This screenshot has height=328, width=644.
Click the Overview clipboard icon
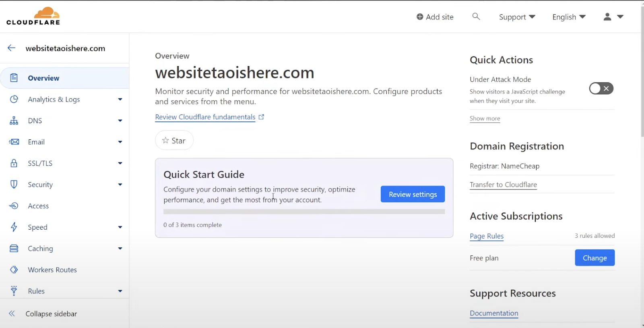pos(14,78)
